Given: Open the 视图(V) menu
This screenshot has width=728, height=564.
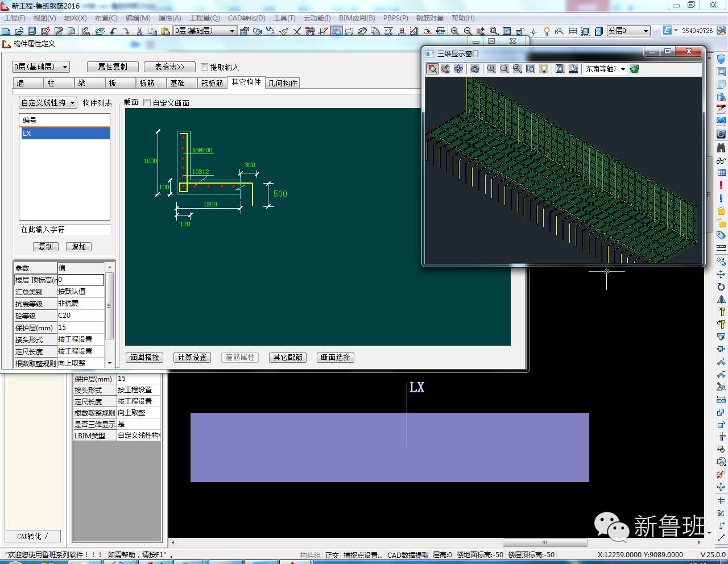Looking at the screenshot, I should point(44,18).
